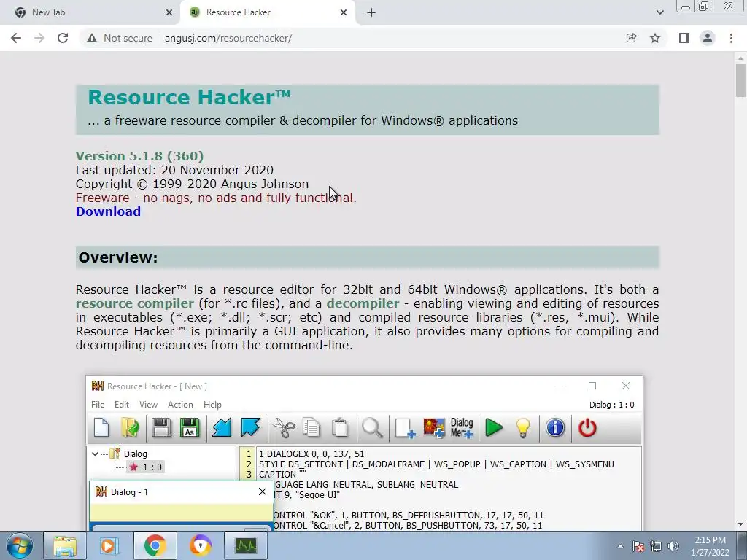747x560 pixels.
Task: Go back to the previous page
Action: (16, 38)
